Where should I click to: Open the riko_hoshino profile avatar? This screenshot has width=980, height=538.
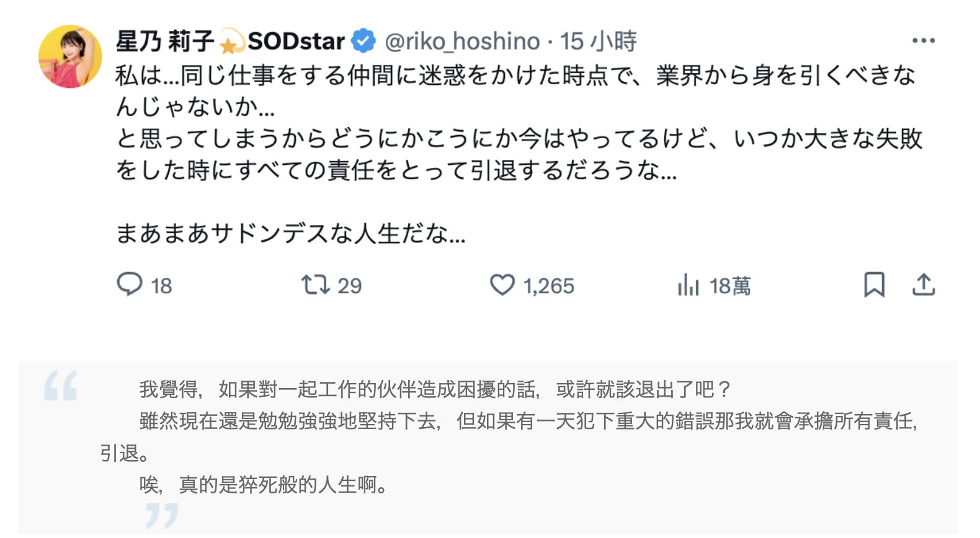pyautogui.click(x=70, y=56)
